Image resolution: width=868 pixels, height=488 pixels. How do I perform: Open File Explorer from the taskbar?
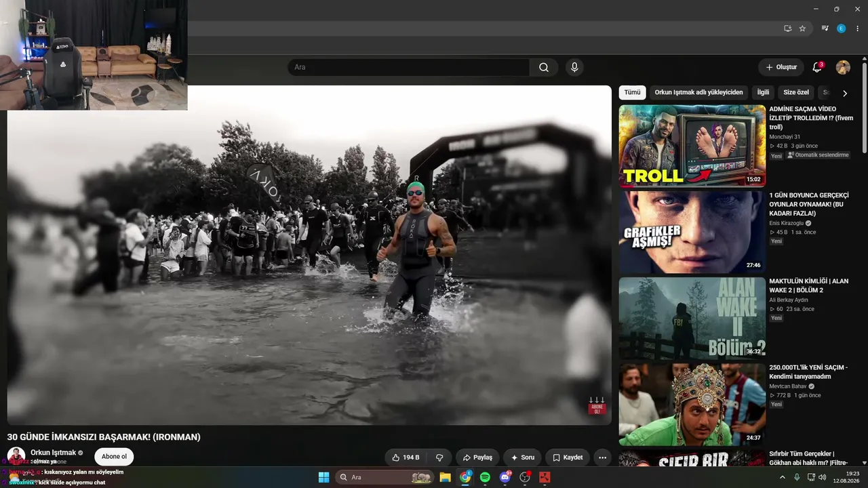click(445, 477)
